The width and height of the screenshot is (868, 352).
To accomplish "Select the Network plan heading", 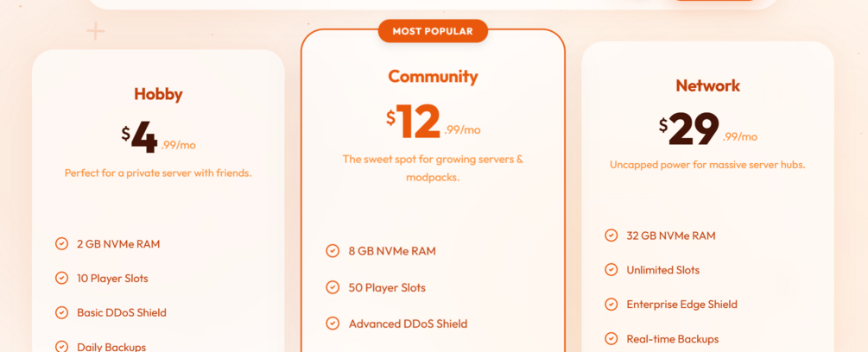I will click(707, 85).
